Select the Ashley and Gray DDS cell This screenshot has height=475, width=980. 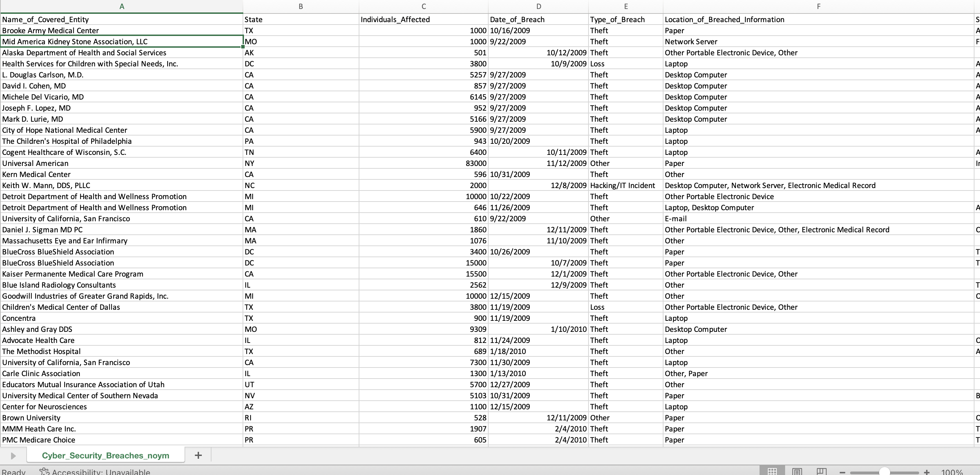tap(122, 329)
